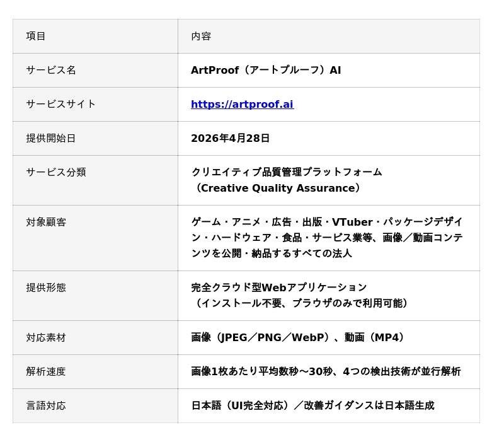Click the 提供開始日 label
Screen dimensions: 504x442
click(51, 138)
